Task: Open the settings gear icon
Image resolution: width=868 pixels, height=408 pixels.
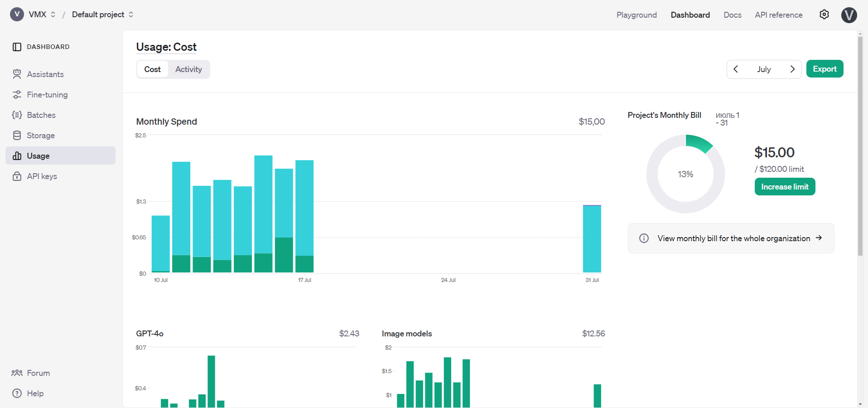Action: point(824,15)
